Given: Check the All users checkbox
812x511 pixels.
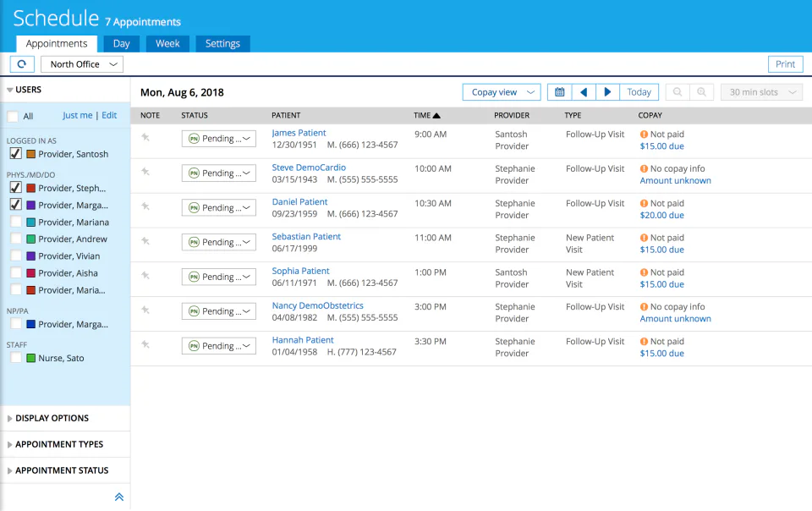Looking at the screenshot, I should point(12,116).
